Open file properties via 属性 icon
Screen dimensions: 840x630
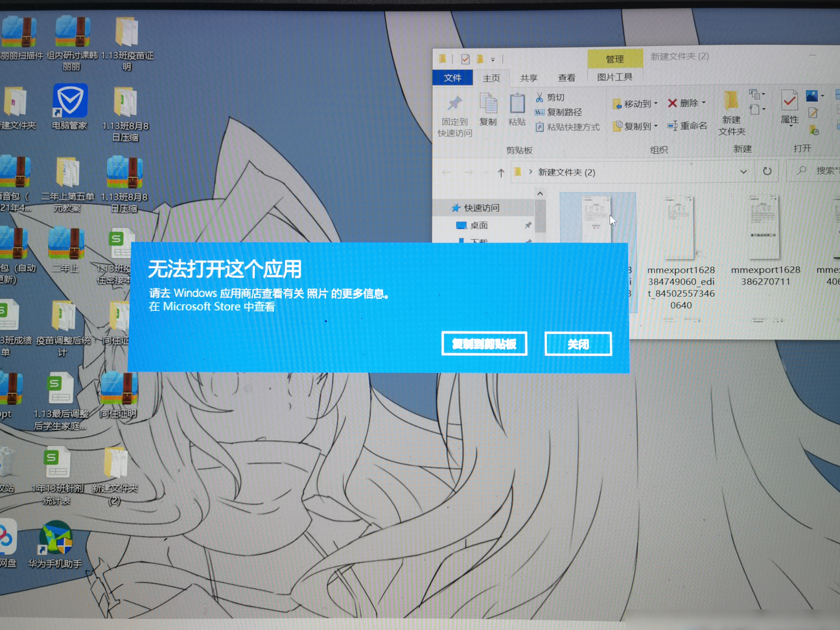[789, 106]
